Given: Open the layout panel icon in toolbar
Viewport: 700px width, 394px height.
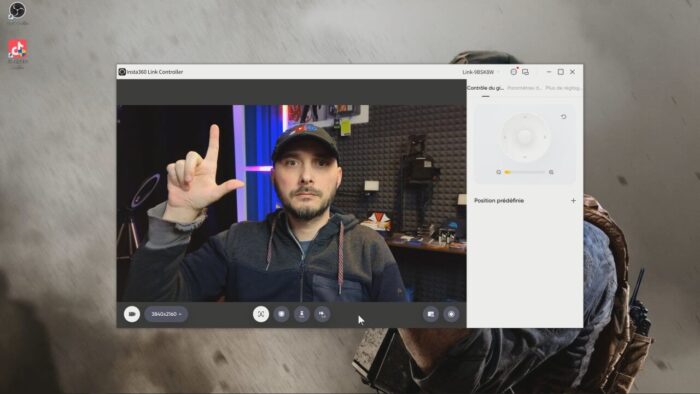Looking at the screenshot, I should 431,314.
